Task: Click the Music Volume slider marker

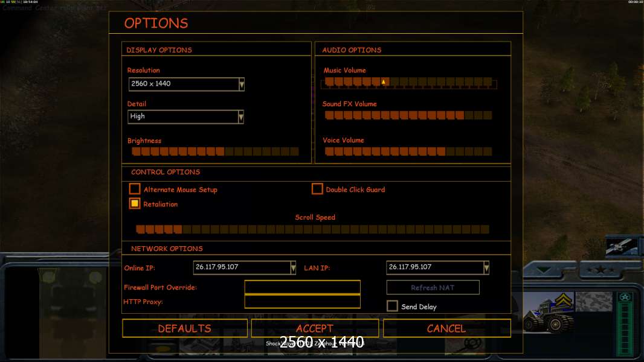Action: point(384,82)
